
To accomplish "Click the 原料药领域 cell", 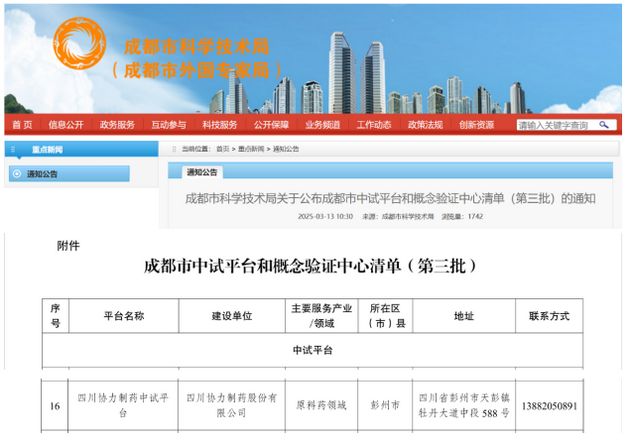I will (321, 406).
